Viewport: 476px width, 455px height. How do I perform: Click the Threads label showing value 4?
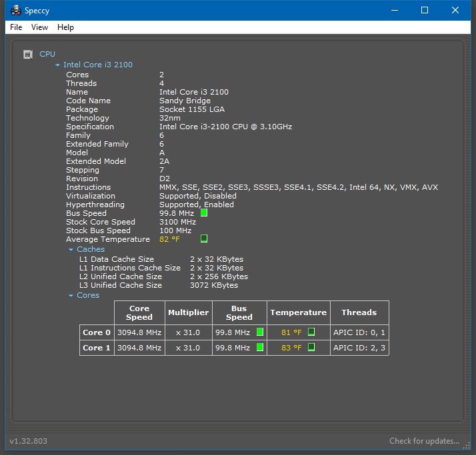pos(81,83)
